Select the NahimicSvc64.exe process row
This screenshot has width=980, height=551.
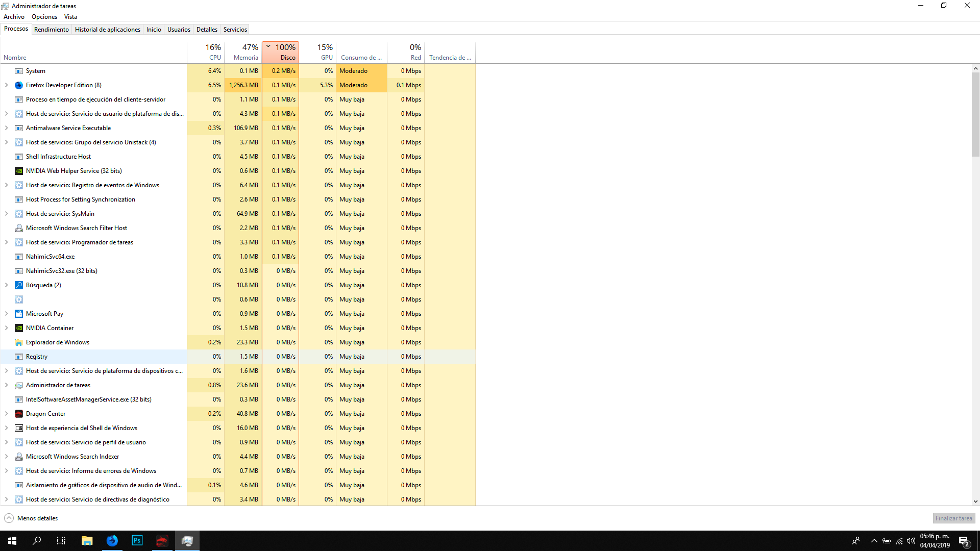[x=238, y=257]
